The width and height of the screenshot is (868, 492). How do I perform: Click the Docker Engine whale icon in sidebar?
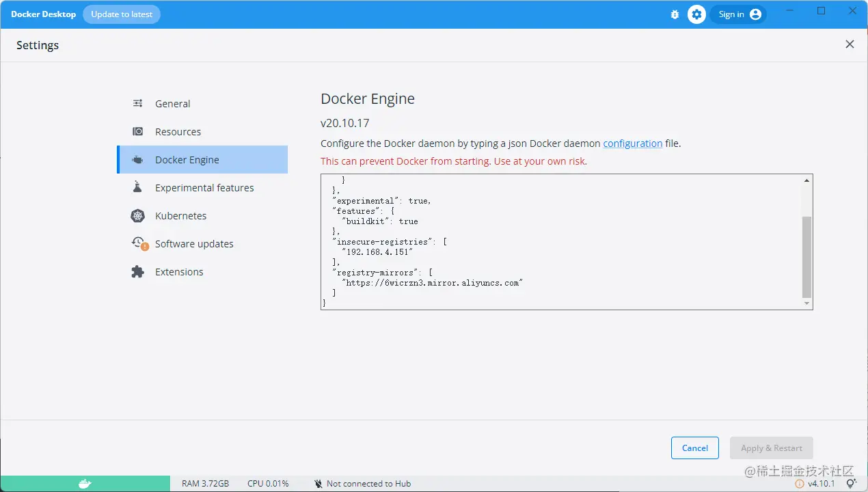pos(138,160)
